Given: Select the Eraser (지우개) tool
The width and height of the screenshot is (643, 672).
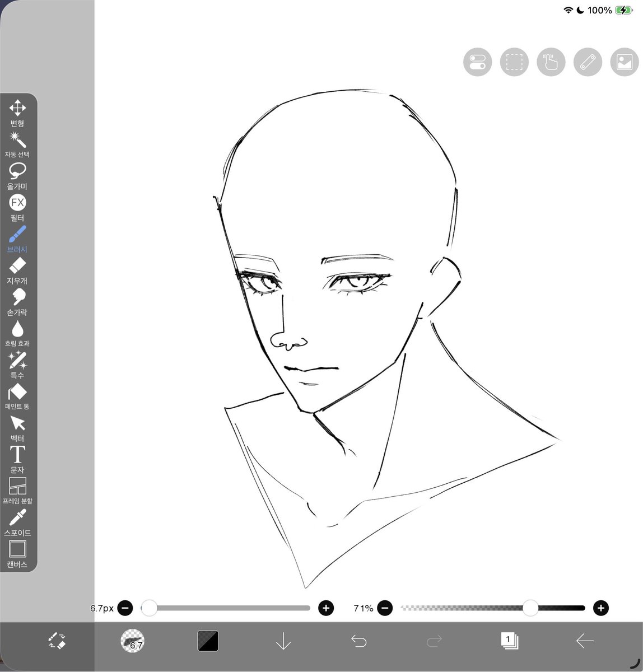Looking at the screenshot, I should (x=17, y=271).
